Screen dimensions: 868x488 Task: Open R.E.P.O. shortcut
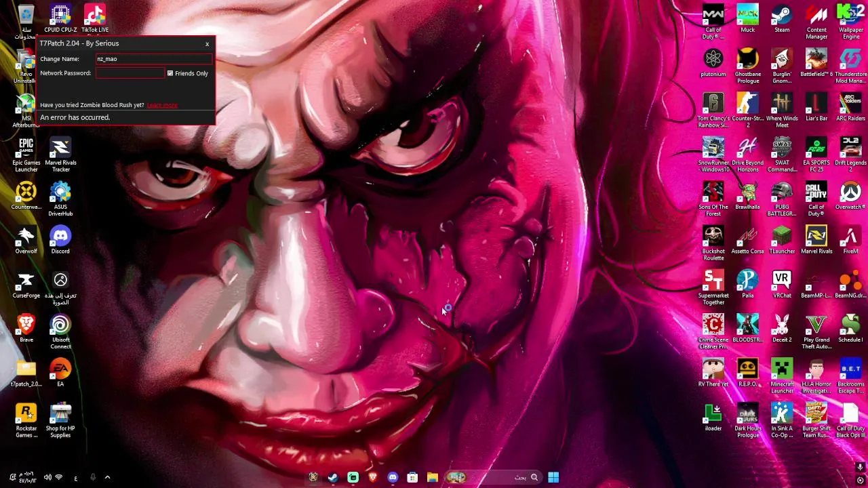(747, 373)
